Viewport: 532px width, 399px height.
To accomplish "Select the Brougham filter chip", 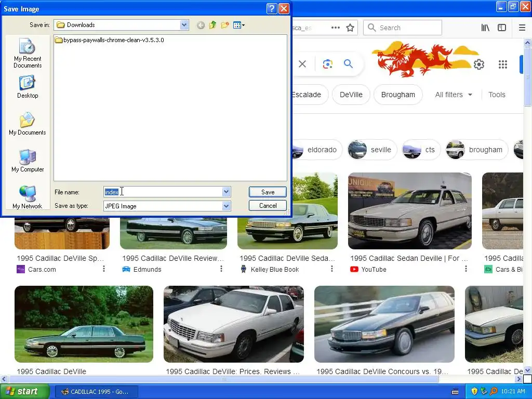I will coord(398,95).
